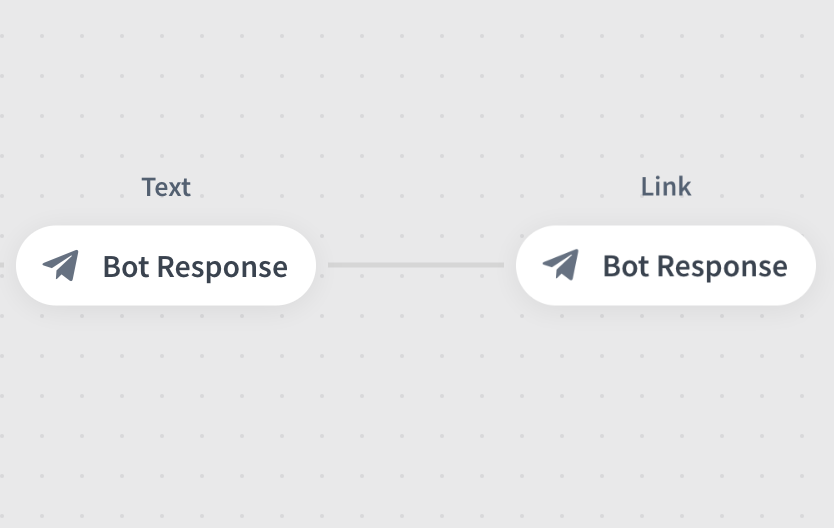Open the Text bot response via its send icon
This screenshot has height=528, width=834.
pyautogui.click(x=61, y=265)
